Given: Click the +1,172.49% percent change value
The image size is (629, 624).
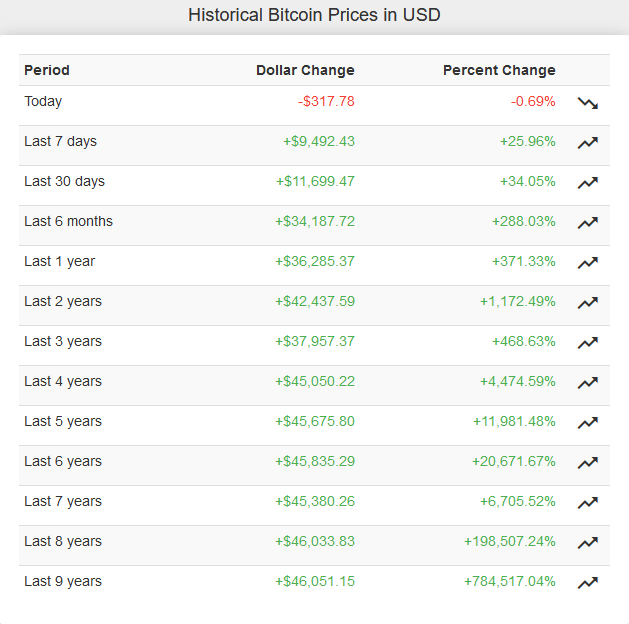Looking at the screenshot, I should (x=517, y=301).
